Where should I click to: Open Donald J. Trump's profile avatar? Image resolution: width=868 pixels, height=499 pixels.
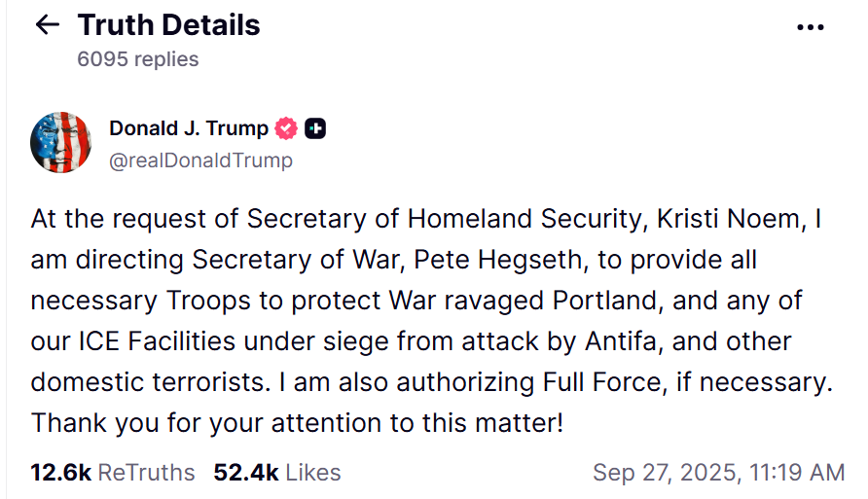tap(61, 143)
